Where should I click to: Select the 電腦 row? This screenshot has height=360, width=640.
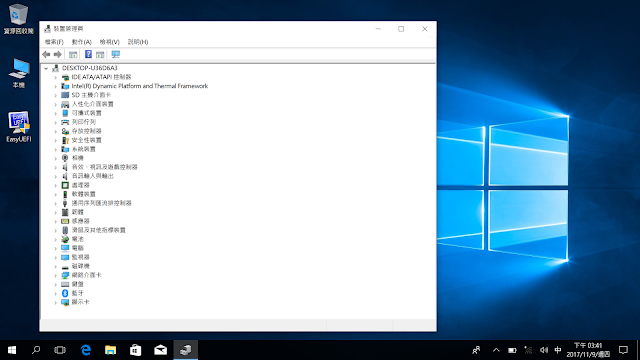click(78, 248)
